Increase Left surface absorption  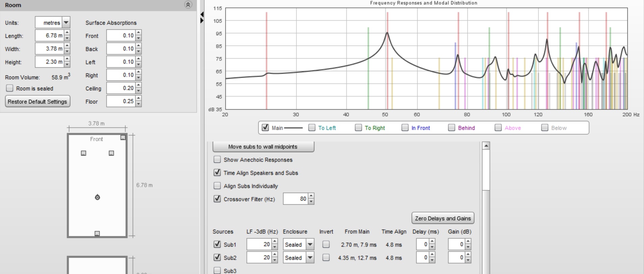138,59
